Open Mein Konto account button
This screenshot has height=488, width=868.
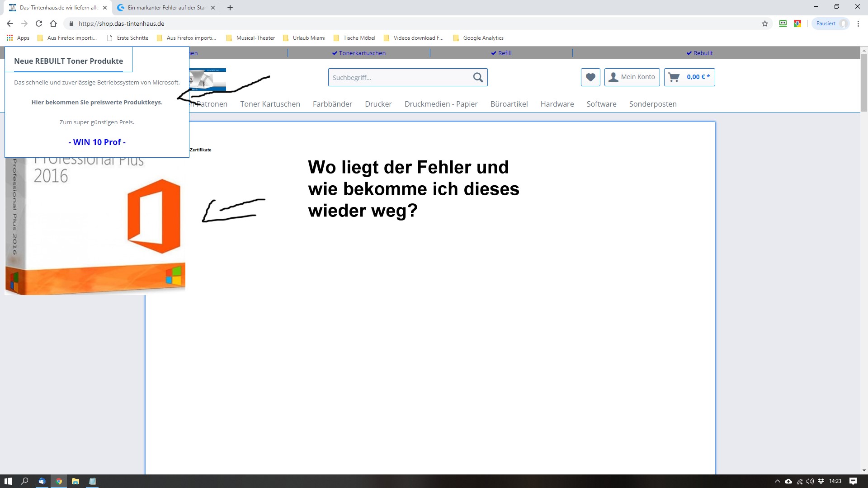[x=632, y=77]
